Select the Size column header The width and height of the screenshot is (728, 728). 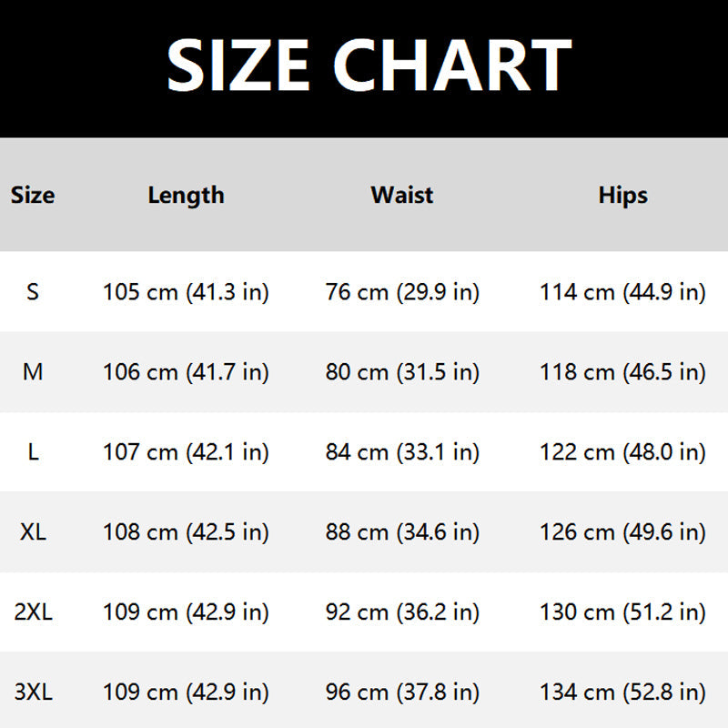(33, 195)
